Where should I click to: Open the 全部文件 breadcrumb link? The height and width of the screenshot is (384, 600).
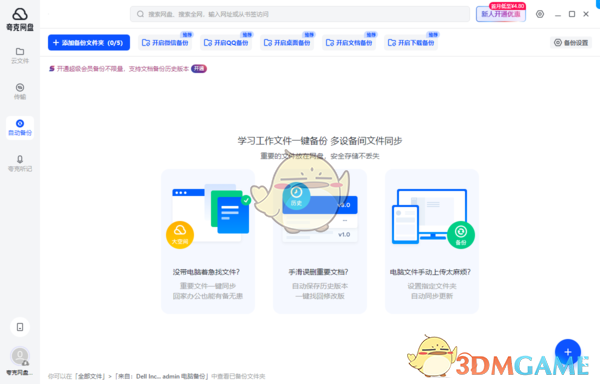91,376
